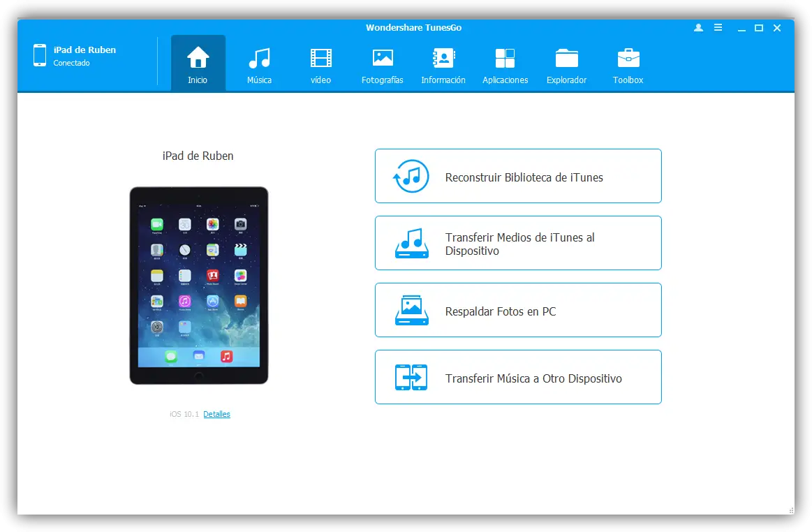Open the Vídeo tab
Screen dimensions: 812x532
tap(320, 65)
